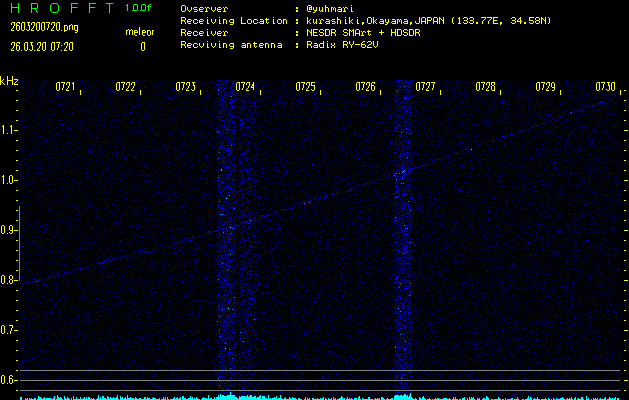
Task: Click the timestamp 26.03.20 07:20
Action: click(42, 47)
